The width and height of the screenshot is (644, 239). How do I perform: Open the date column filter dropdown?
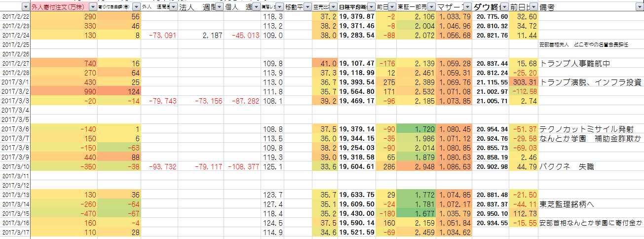(26, 7)
